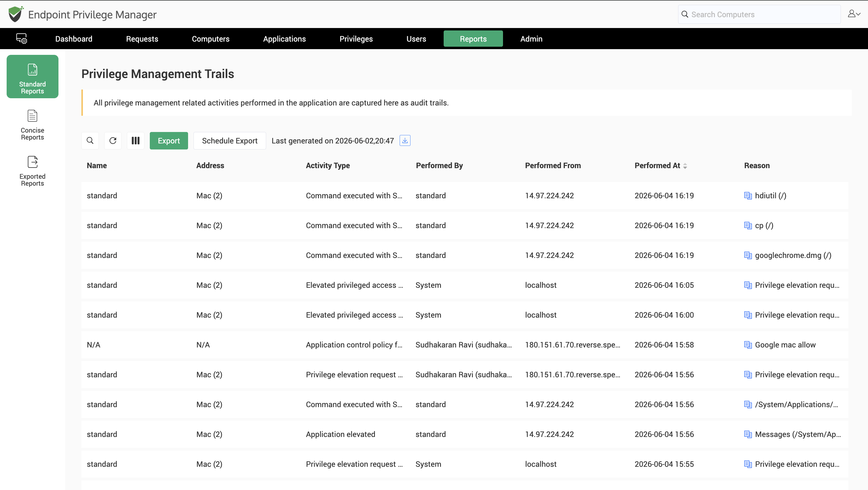The height and width of the screenshot is (490, 868).
Task: Click 'googlechrome.dmg (/)' reason text
Action: pos(793,256)
